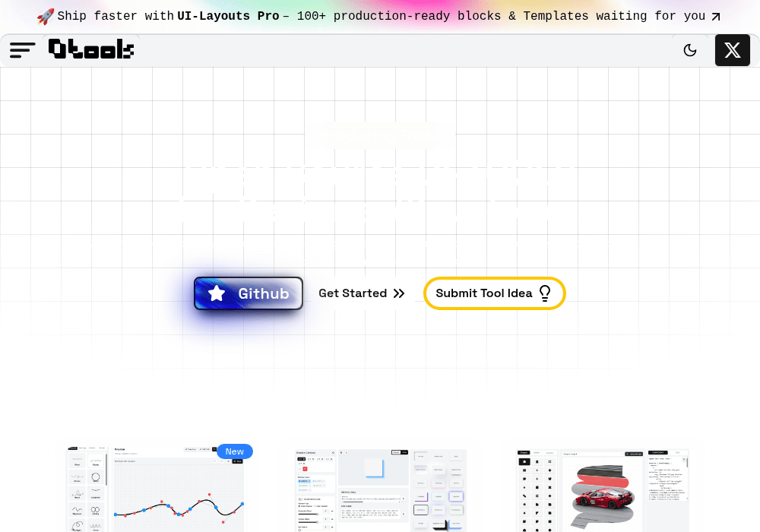760x532 pixels.
Task: Open the Github star button
Action: pyautogui.click(x=249, y=293)
